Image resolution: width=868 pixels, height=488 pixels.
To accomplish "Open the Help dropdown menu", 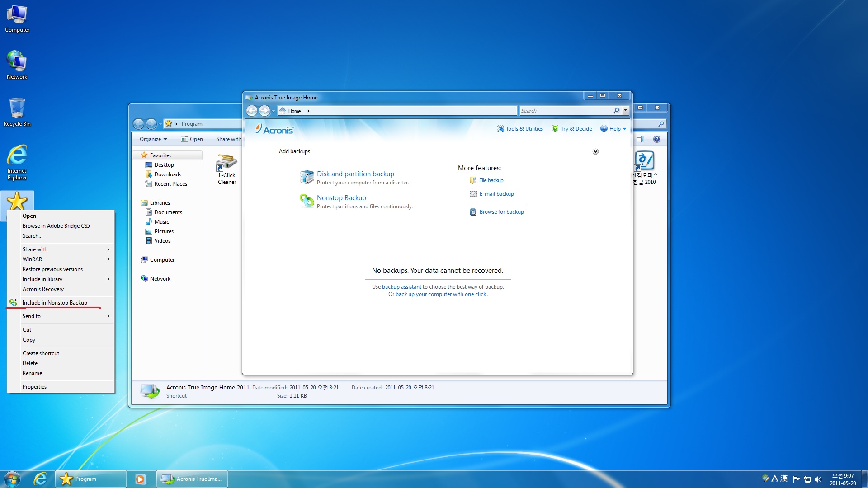I will pyautogui.click(x=613, y=129).
